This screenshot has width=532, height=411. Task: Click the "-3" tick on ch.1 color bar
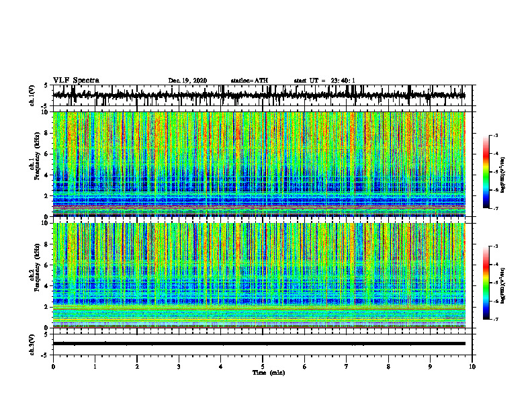click(x=496, y=135)
